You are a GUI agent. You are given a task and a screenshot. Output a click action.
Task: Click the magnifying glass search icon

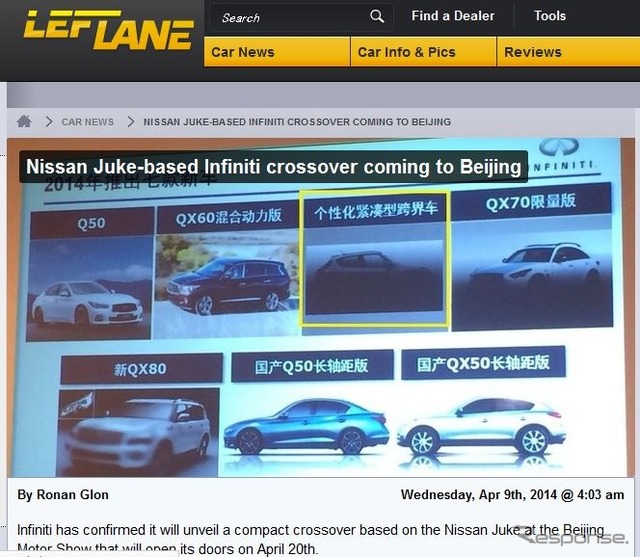pos(377,17)
